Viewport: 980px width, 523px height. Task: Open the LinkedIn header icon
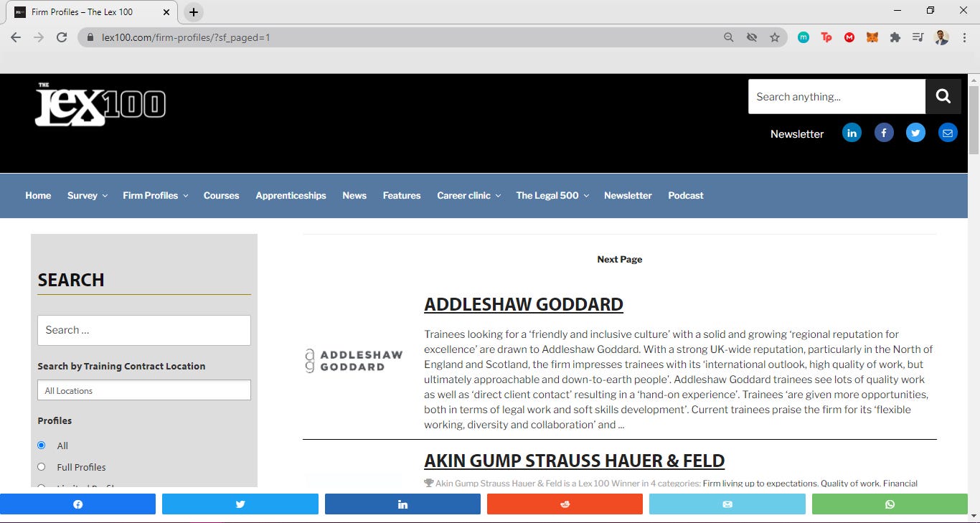tap(852, 133)
